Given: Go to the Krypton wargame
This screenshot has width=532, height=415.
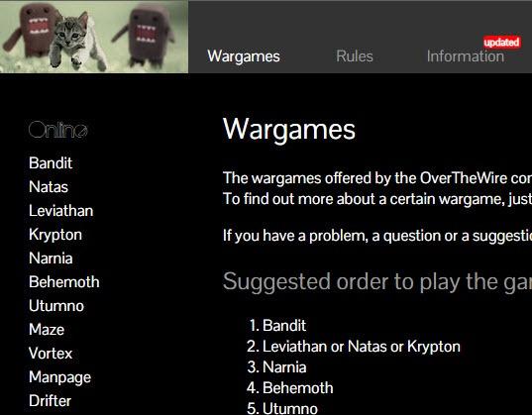Looking at the screenshot, I should pyautogui.click(x=55, y=235).
